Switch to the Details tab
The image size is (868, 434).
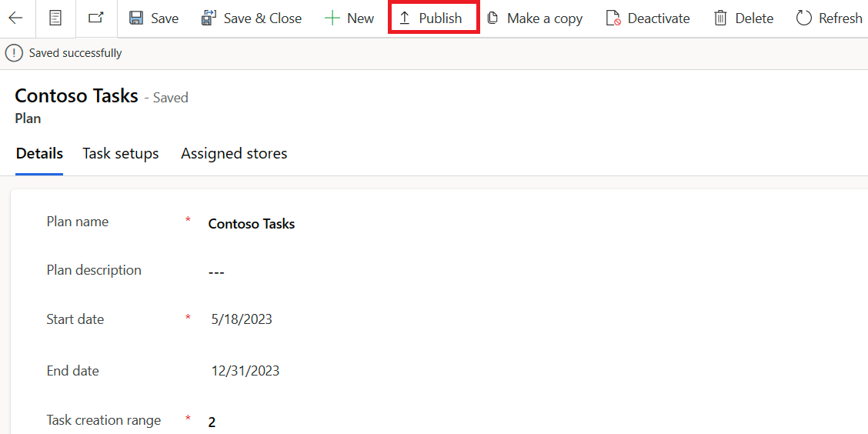39,153
